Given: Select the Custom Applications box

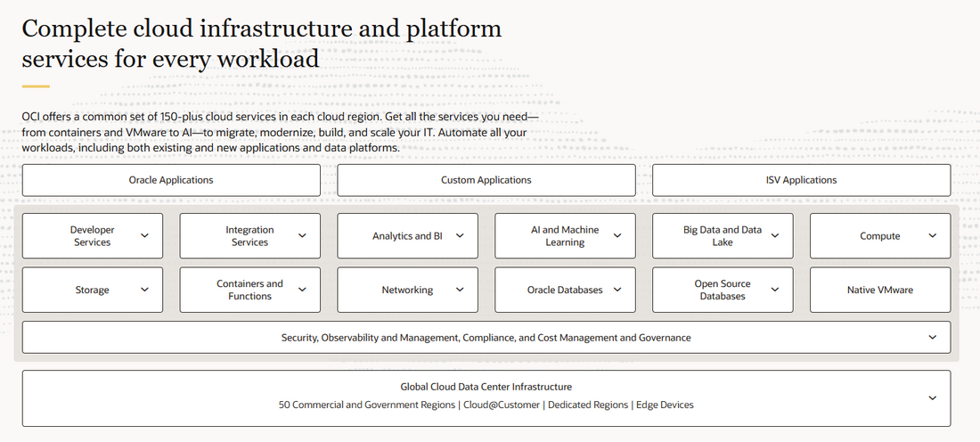Looking at the screenshot, I should point(486,180).
